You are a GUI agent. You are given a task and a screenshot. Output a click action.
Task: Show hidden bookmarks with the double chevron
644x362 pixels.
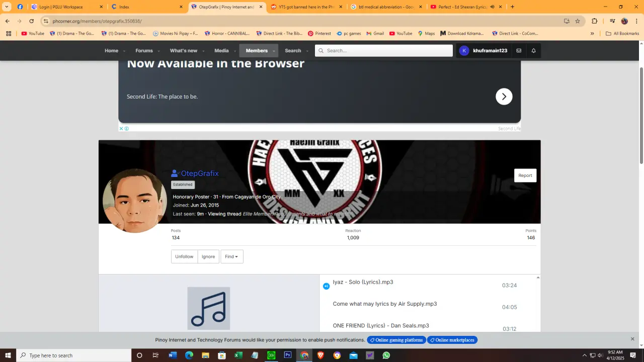(592, 34)
